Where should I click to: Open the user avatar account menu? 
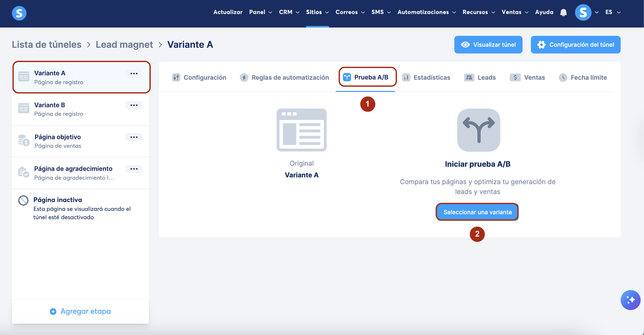tap(583, 12)
